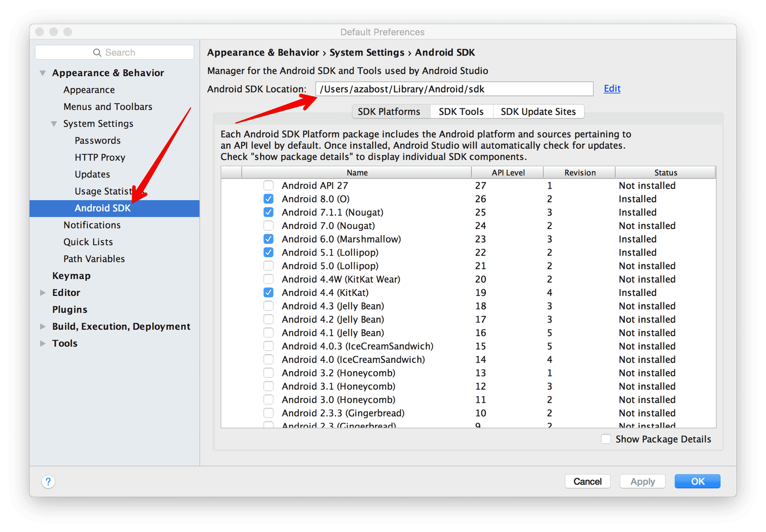Check the Android API 27 checkbox
The height and width of the screenshot is (532, 766).
pos(268,185)
